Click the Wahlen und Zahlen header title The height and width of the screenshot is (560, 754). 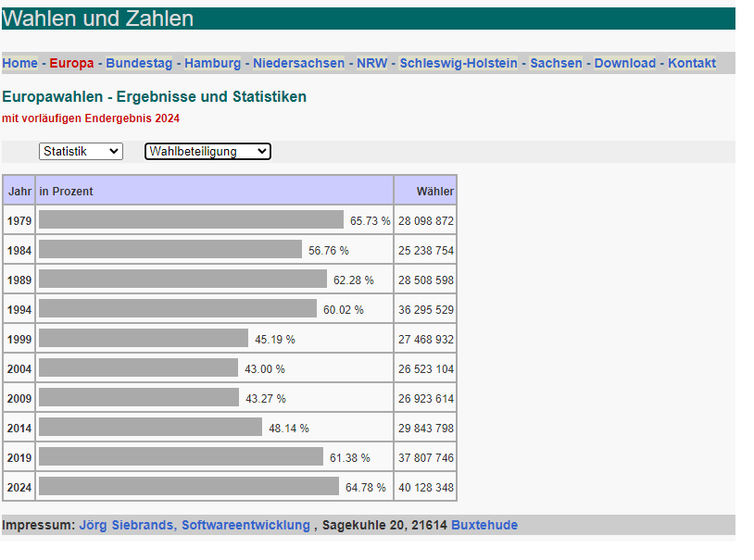[98, 19]
